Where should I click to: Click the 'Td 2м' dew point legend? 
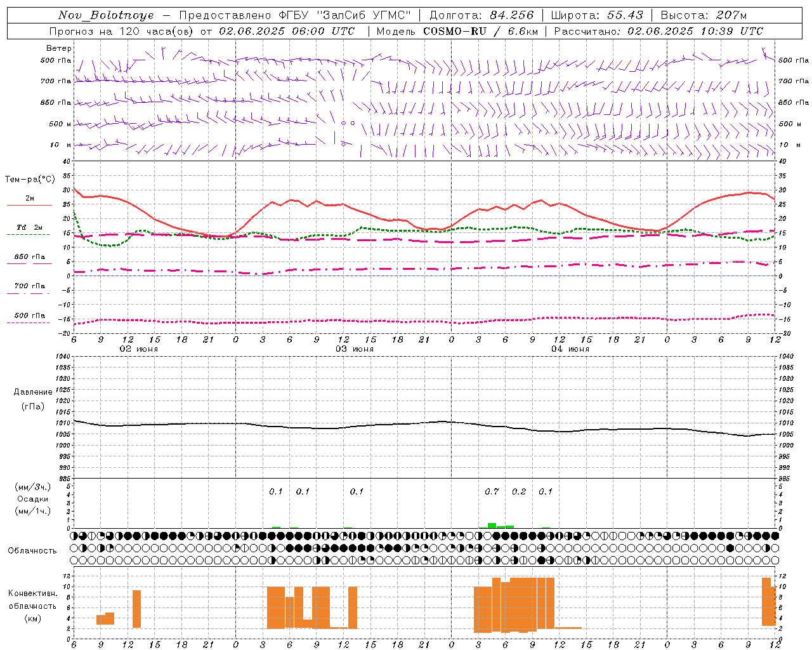pyautogui.click(x=30, y=227)
